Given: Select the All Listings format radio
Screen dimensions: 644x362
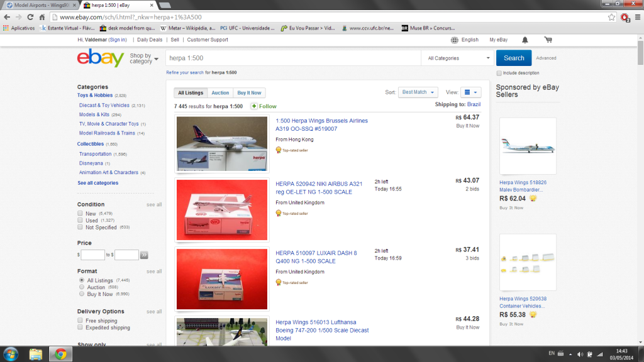Looking at the screenshot, I should pos(82,280).
